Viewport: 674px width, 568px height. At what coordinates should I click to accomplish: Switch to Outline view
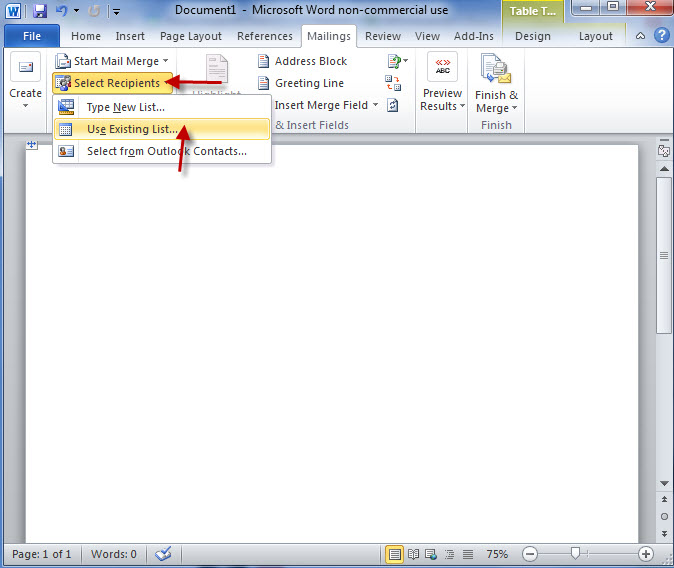449,554
